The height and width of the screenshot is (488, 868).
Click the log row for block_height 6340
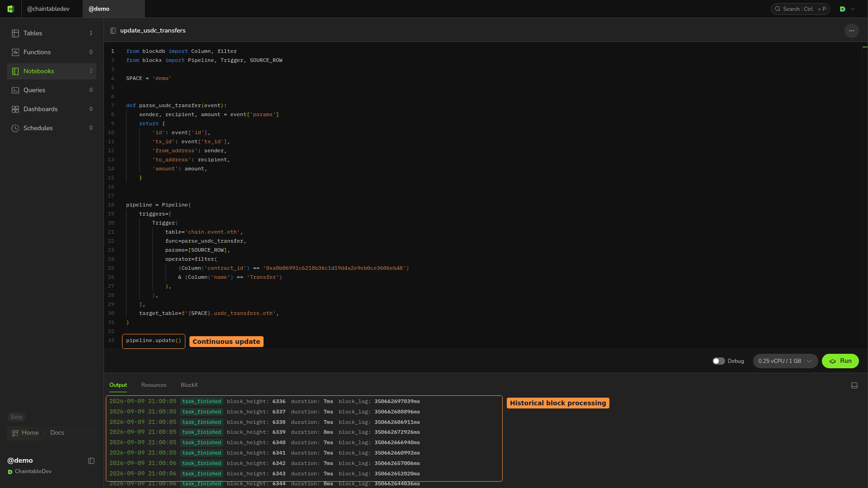[264, 443]
